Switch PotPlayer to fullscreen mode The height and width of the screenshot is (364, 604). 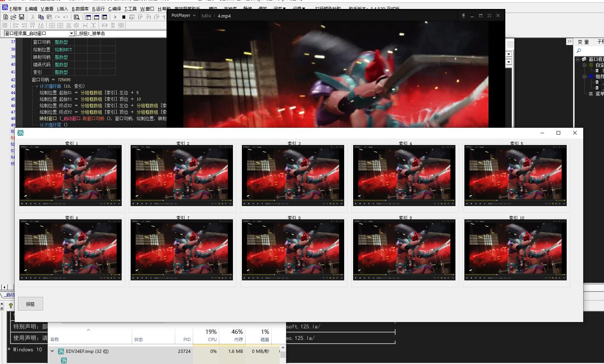489,15
